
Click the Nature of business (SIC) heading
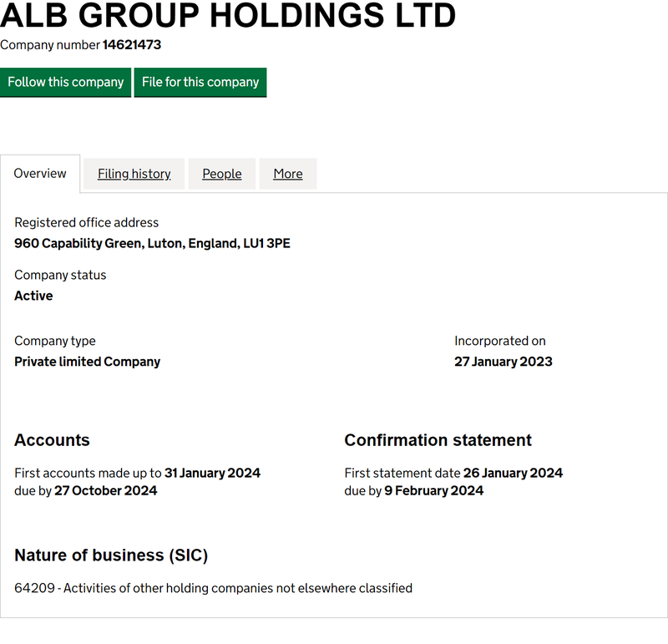tap(111, 555)
